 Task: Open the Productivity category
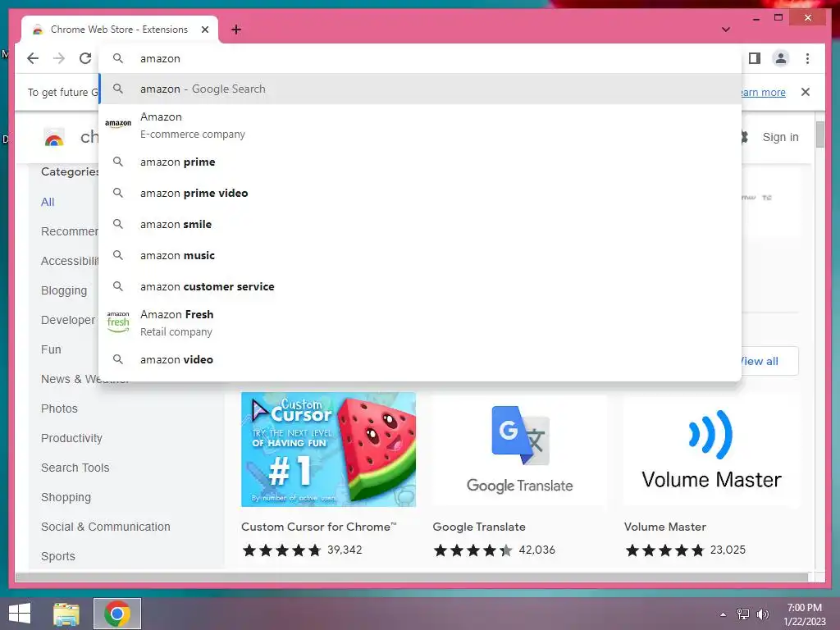click(71, 438)
